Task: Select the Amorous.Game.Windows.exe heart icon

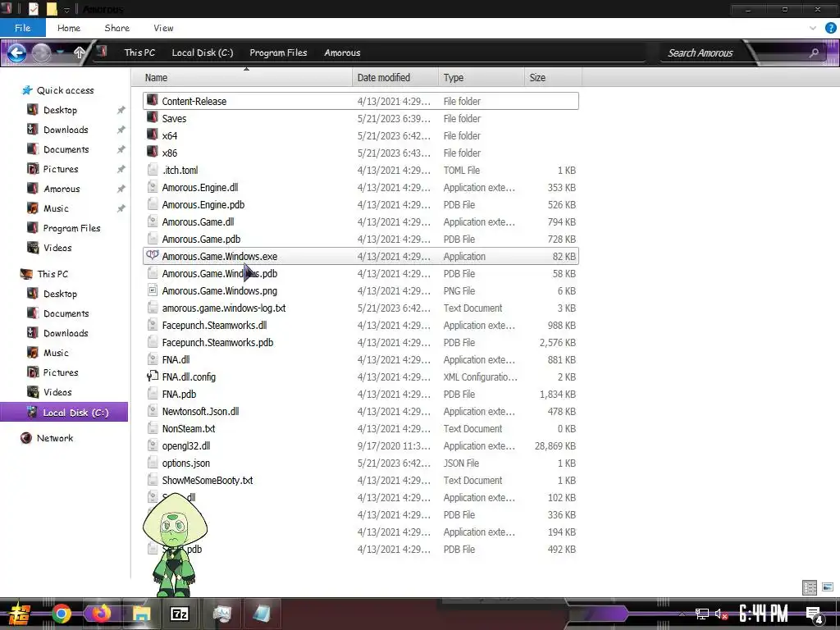Action: point(153,256)
